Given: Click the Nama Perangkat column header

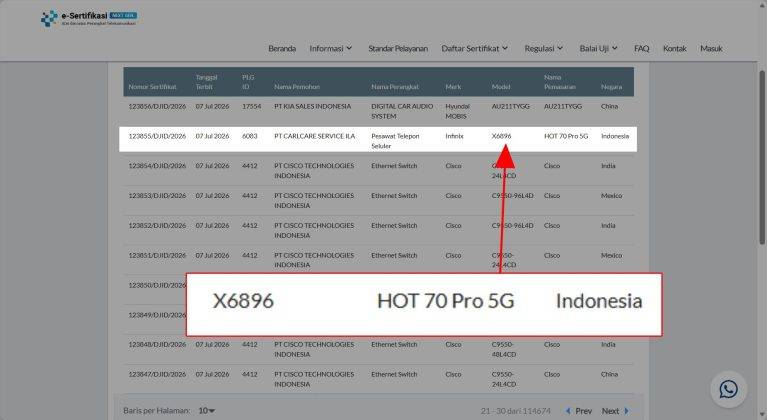Looking at the screenshot, I should [x=395, y=87].
